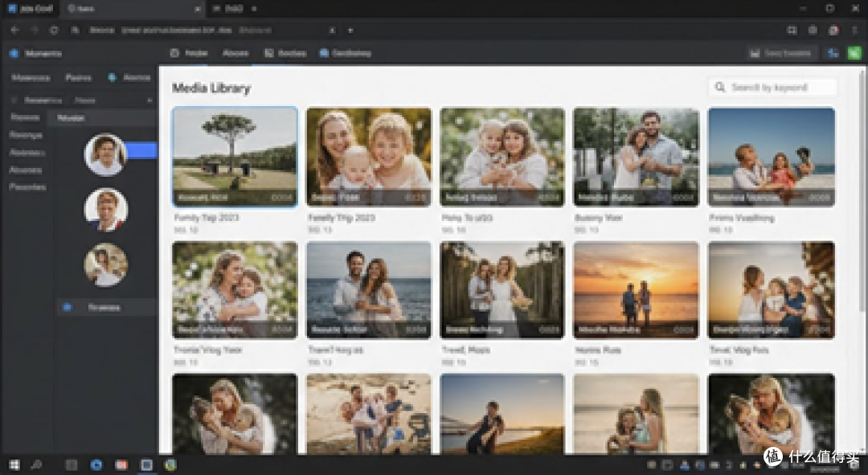Open the thumbnail of kids by blue sea

771,157
